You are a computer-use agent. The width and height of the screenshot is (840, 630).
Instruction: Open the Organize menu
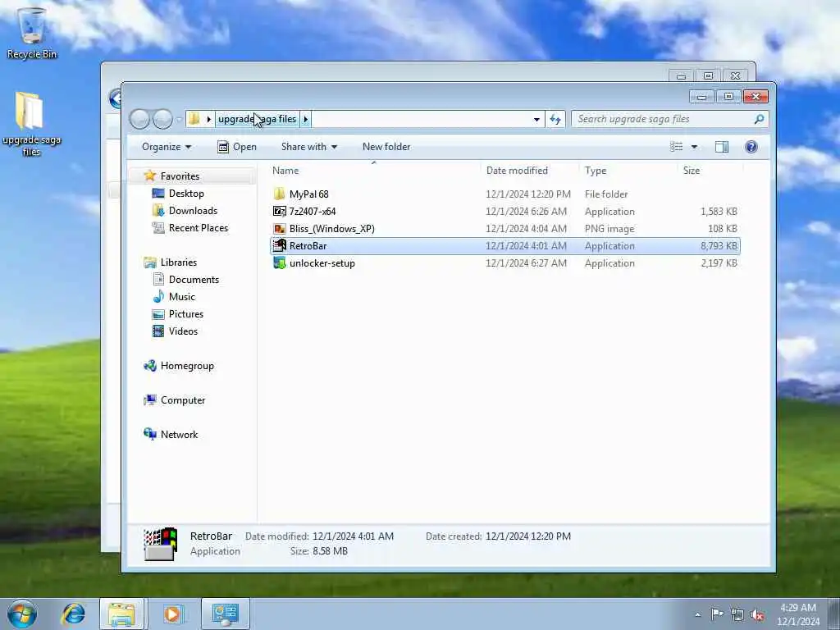coord(166,147)
